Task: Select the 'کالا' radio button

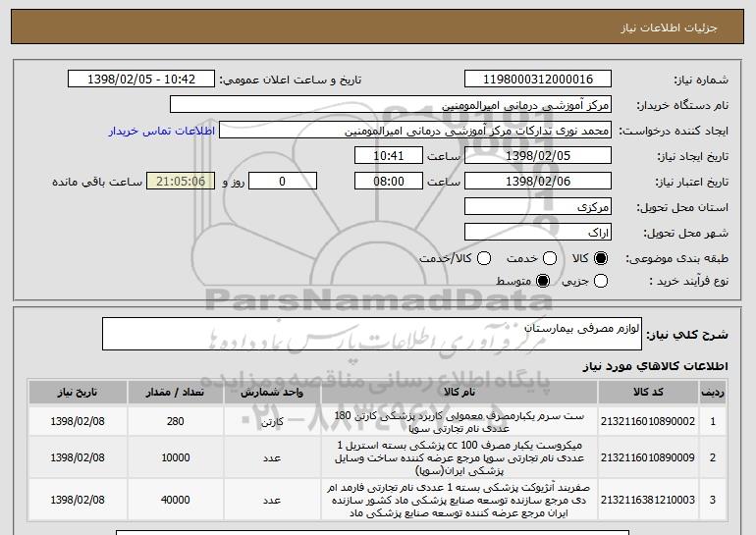Action: (x=601, y=259)
